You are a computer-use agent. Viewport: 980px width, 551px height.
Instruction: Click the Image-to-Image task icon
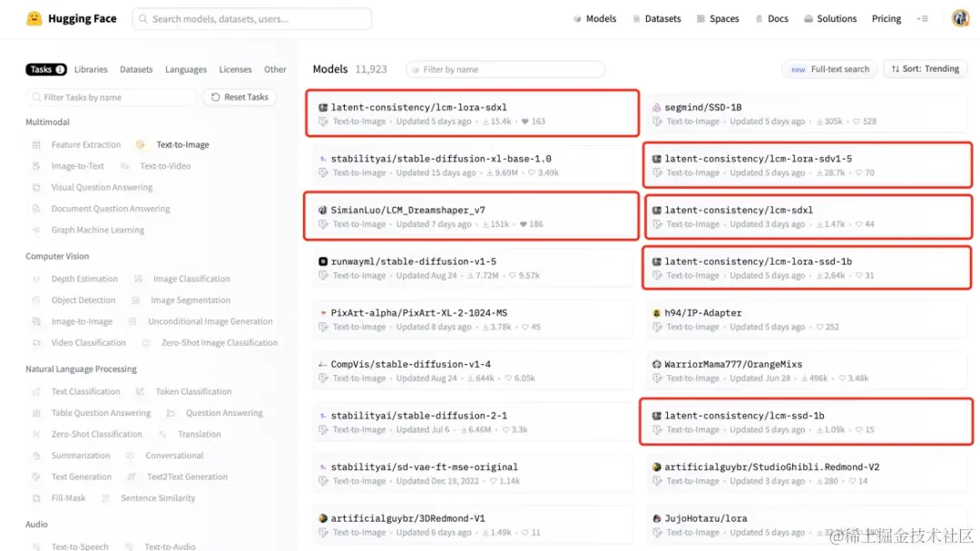pos(36,321)
